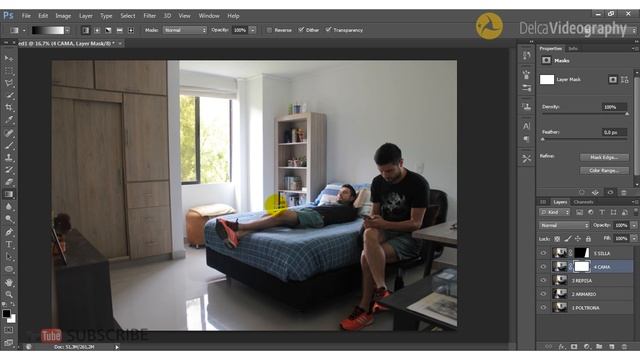Click the Mask Edge button
The image size is (640, 360).
604,157
